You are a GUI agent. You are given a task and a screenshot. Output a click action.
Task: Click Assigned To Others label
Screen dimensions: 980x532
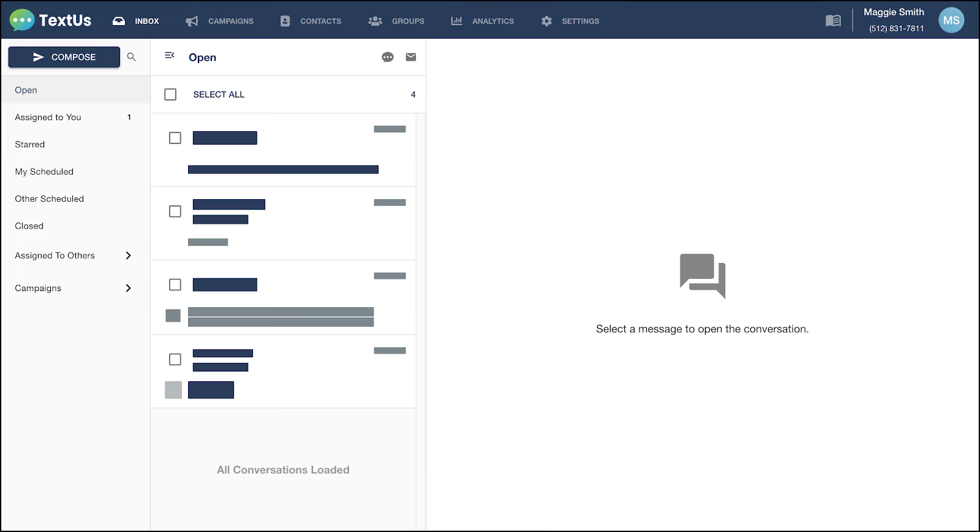(x=55, y=256)
